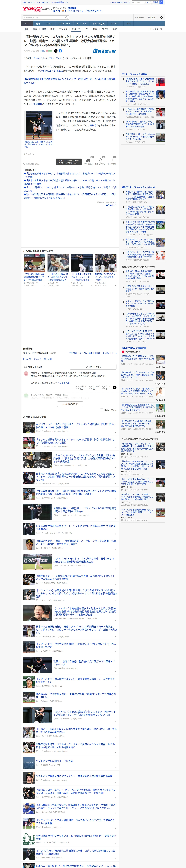Select the 主要 category
Screen dimensions: 186x868
pyautogui.click(x=26, y=29)
